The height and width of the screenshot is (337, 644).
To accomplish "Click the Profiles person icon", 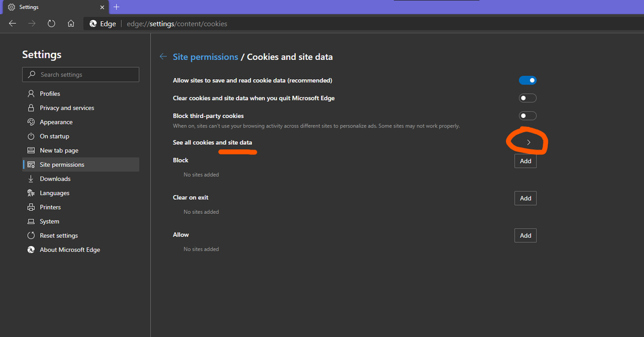I will pyautogui.click(x=31, y=93).
